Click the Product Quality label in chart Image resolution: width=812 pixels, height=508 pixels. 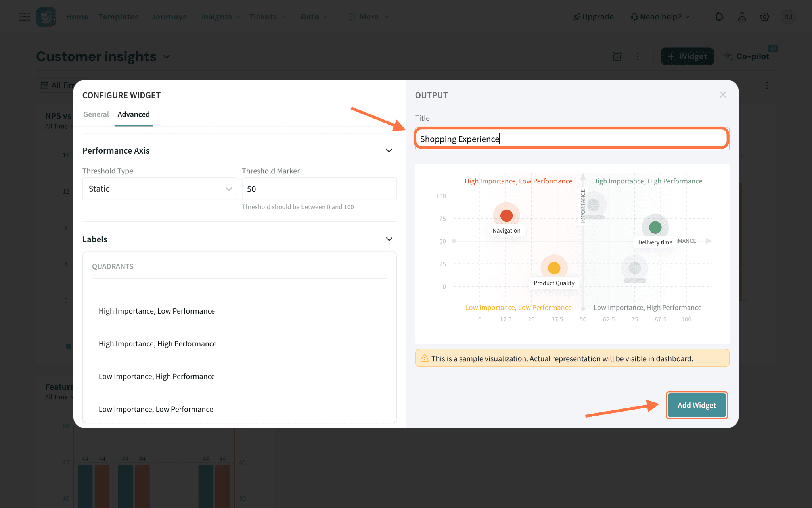point(554,283)
